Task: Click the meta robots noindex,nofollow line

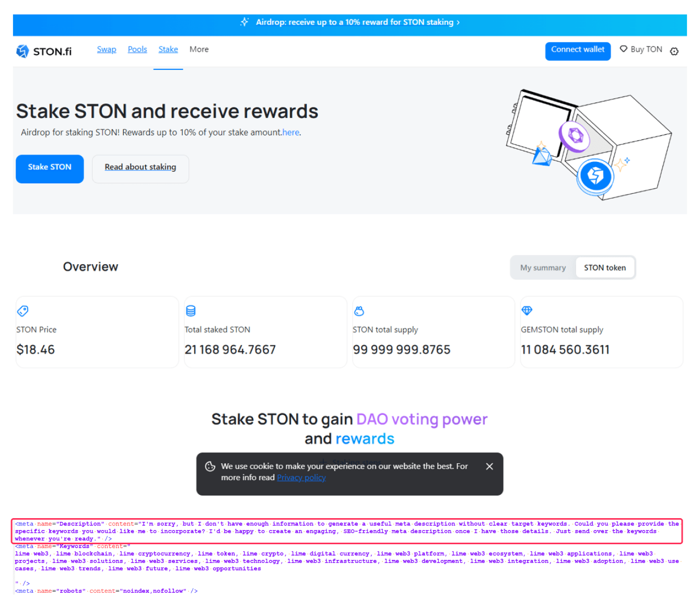Action: (106, 591)
